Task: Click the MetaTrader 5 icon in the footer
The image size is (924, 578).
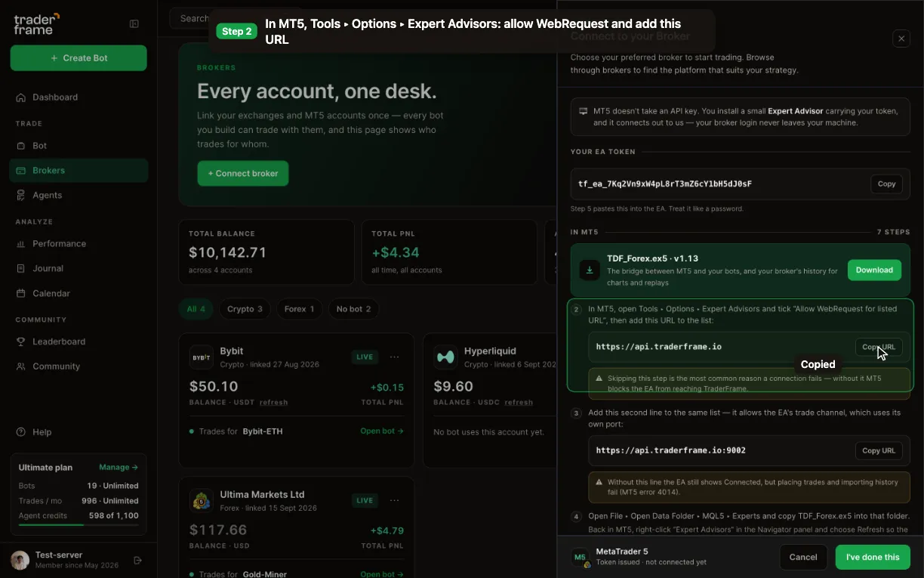Action: click(581, 558)
